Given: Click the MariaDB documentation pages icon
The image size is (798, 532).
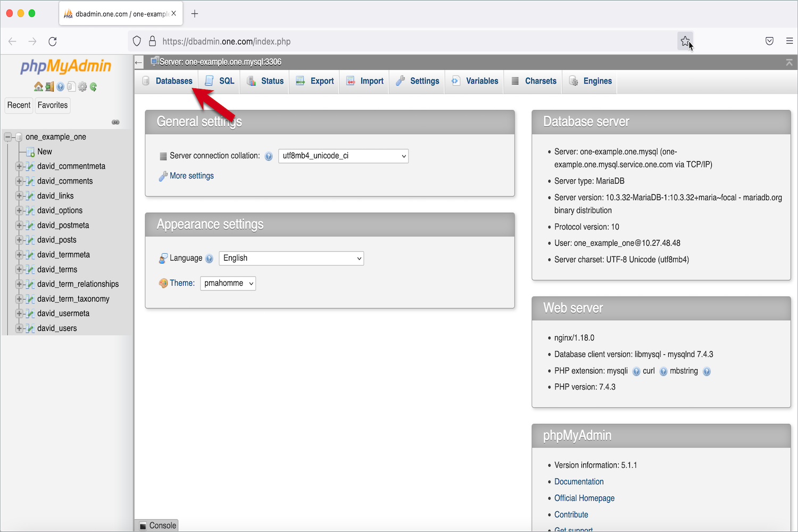Looking at the screenshot, I should (x=71, y=87).
